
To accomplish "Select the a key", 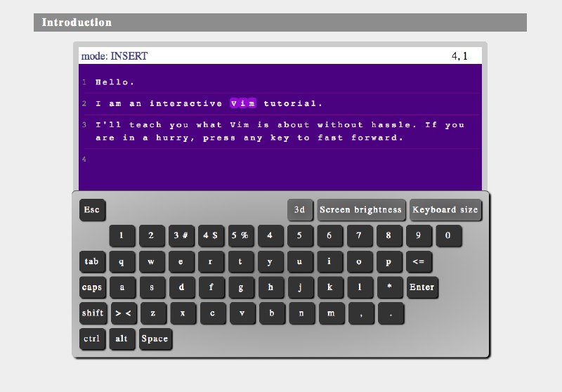I will point(122,287).
